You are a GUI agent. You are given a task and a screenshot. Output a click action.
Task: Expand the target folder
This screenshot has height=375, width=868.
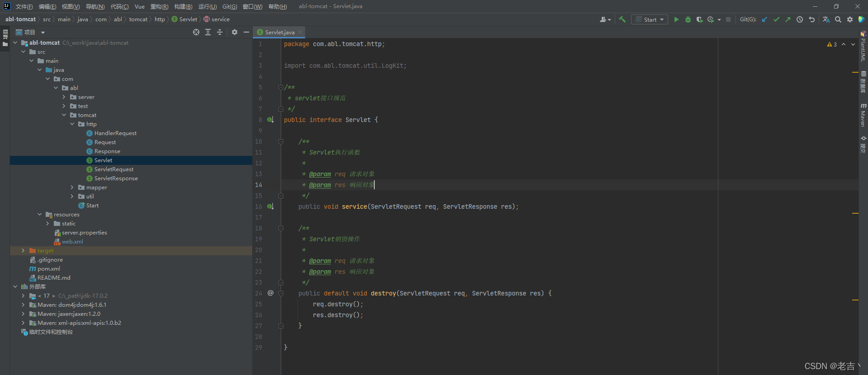(x=24, y=251)
